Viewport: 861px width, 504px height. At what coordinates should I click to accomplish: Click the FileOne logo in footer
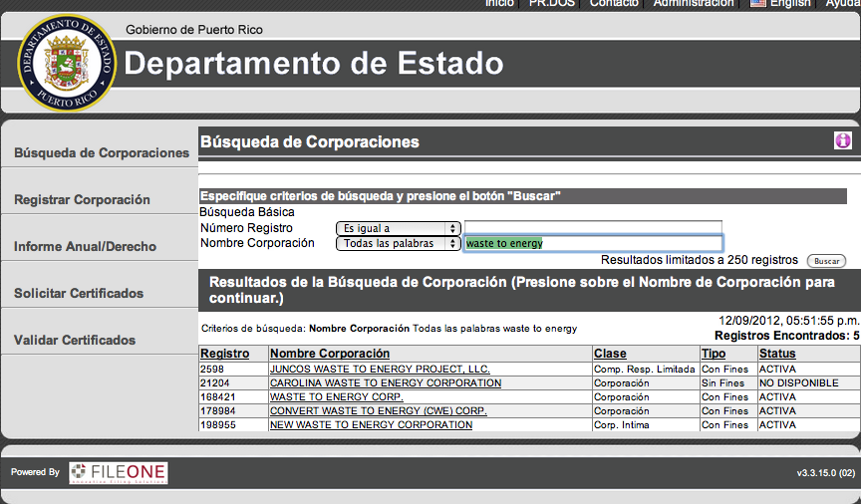[118, 472]
